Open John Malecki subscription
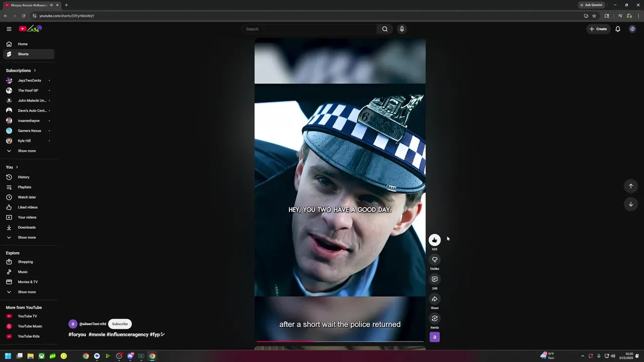 [28, 101]
